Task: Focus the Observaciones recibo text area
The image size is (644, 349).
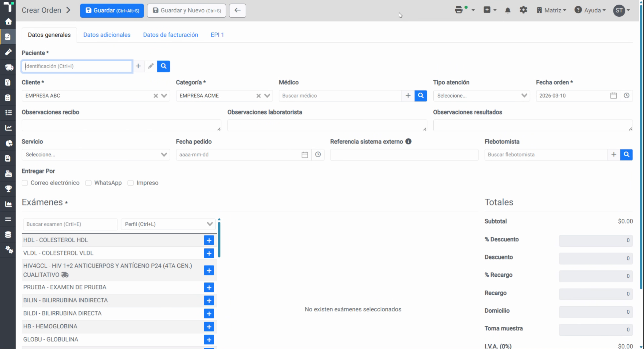Action: point(121,125)
